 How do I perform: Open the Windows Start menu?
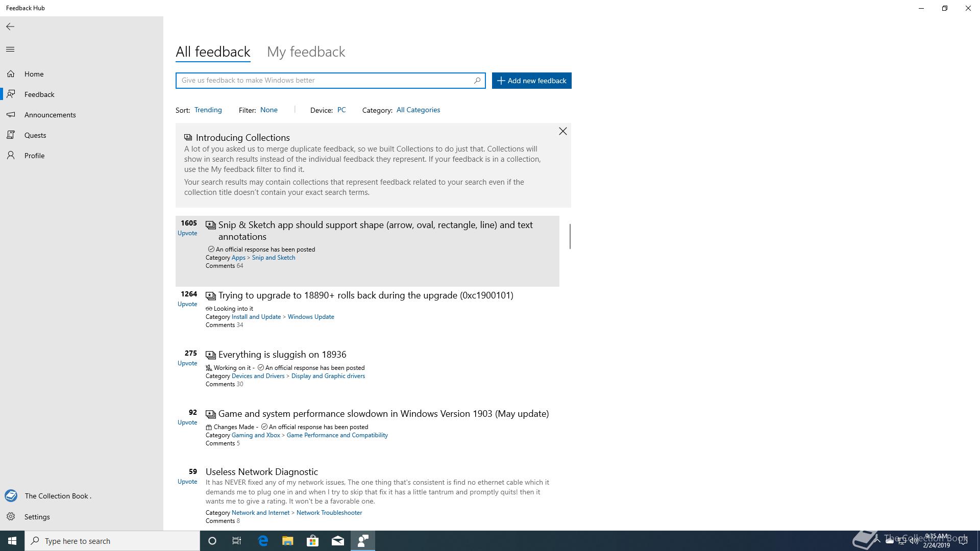pyautogui.click(x=12, y=541)
